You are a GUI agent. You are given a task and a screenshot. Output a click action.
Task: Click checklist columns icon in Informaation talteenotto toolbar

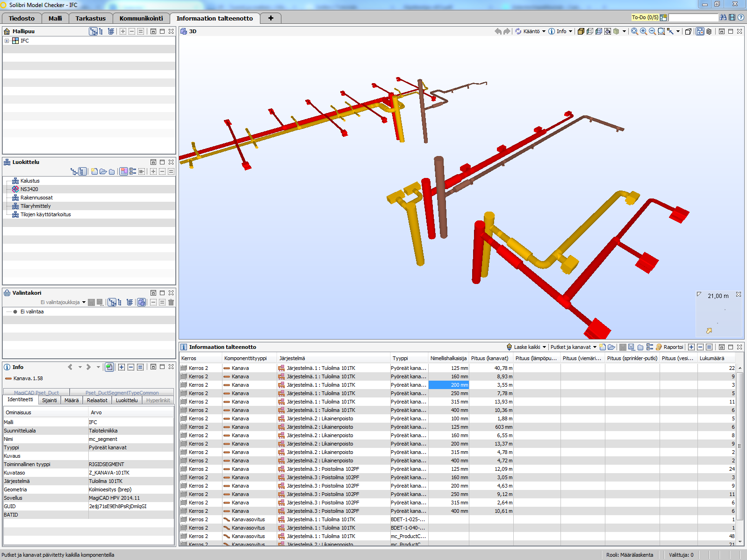tap(650, 347)
